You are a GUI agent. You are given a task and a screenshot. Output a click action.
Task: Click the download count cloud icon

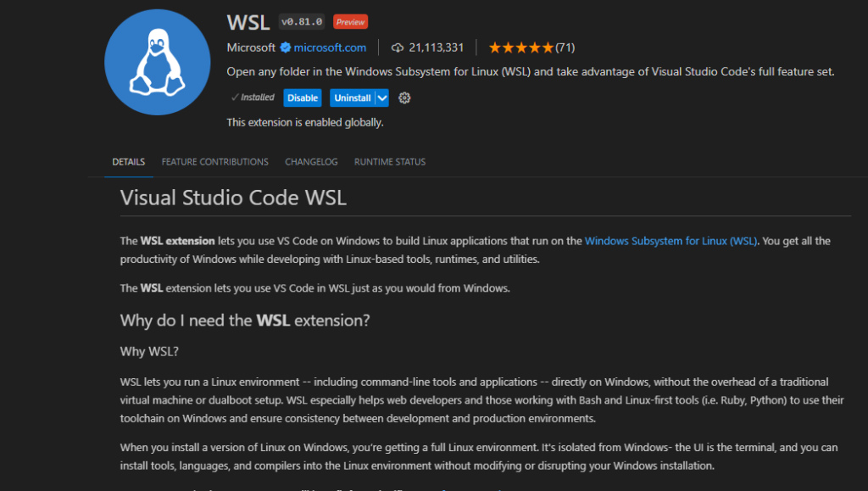click(x=398, y=47)
